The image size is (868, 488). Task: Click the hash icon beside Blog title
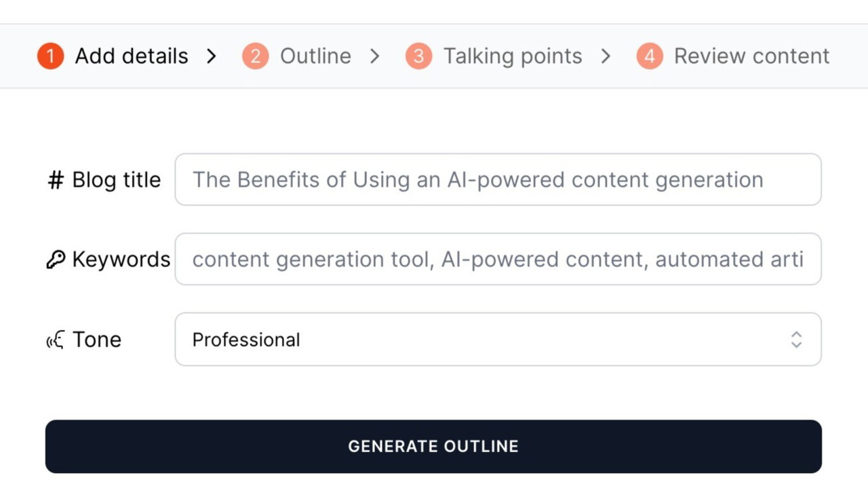tap(56, 180)
